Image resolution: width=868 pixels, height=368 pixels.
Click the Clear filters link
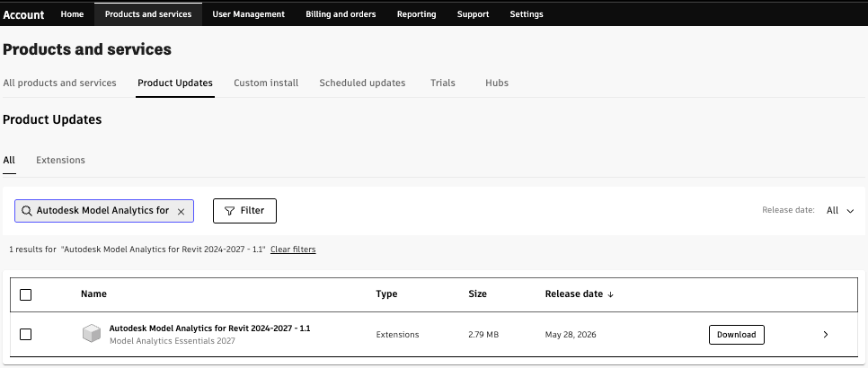tap(293, 250)
